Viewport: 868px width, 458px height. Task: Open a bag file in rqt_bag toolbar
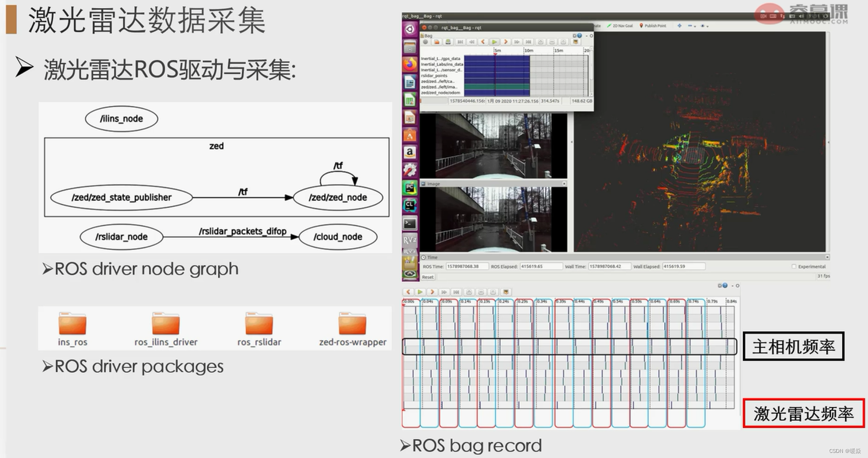[437, 42]
